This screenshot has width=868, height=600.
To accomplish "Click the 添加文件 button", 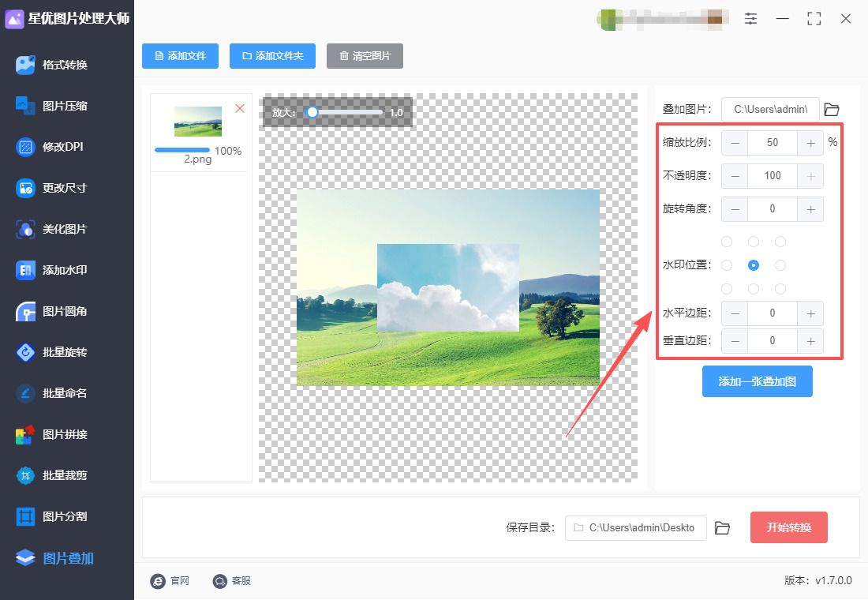I will click(180, 56).
